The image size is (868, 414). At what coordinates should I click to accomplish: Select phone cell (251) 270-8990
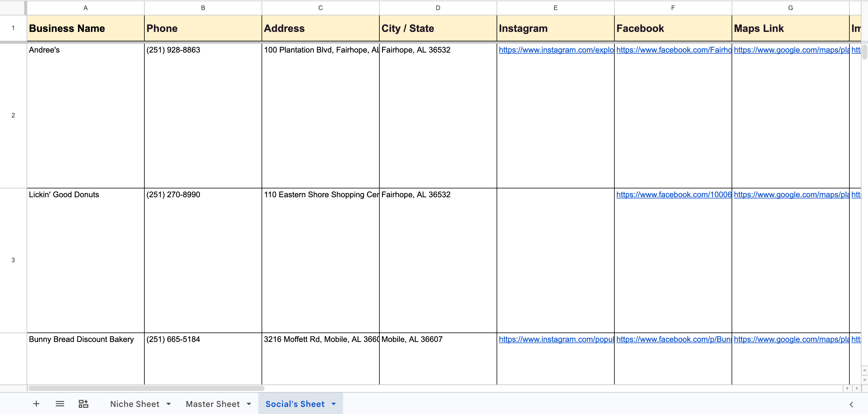pos(203,260)
